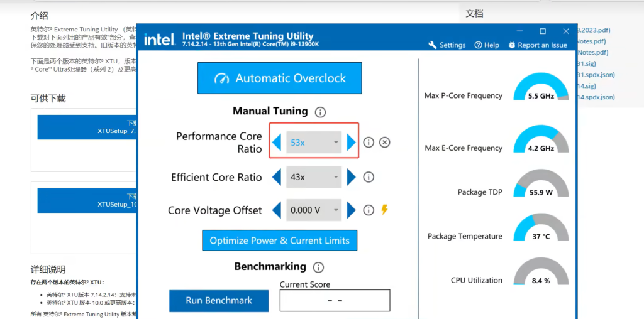This screenshot has width=644, height=319.
Task: Decrease Performance Core Ratio with left arrow
Action: pyautogui.click(x=277, y=143)
